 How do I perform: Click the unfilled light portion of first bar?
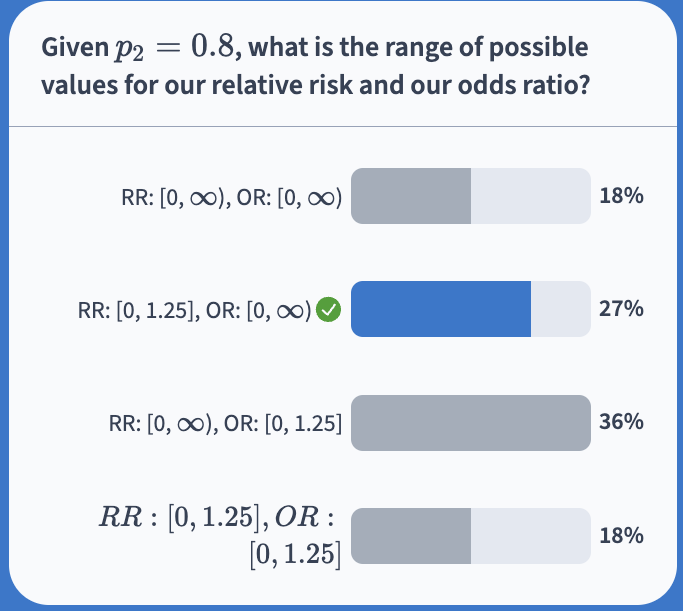pyautogui.click(x=530, y=196)
